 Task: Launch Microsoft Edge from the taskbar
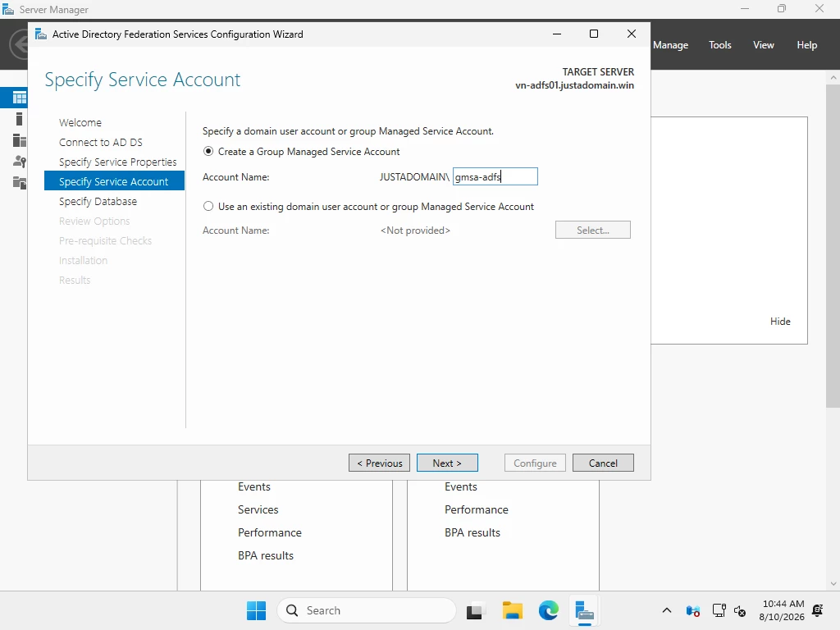tap(549, 610)
